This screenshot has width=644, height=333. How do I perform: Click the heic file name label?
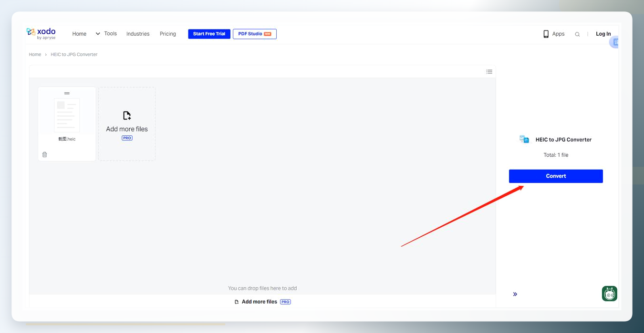pos(67,139)
